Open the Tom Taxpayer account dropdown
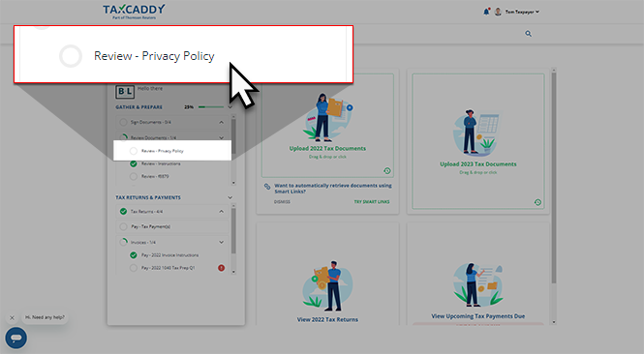The width and height of the screenshot is (644, 354). tap(522, 12)
